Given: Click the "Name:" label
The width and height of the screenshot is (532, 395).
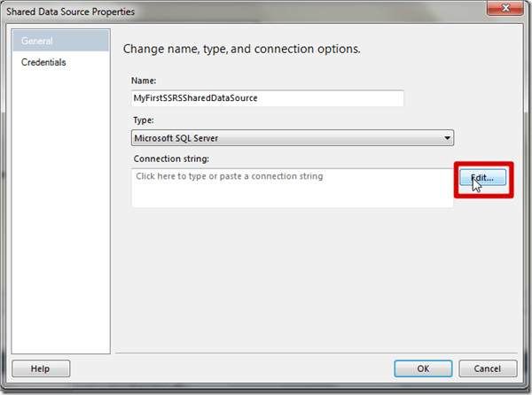Looking at the screenshot, I should pos(145,81).
